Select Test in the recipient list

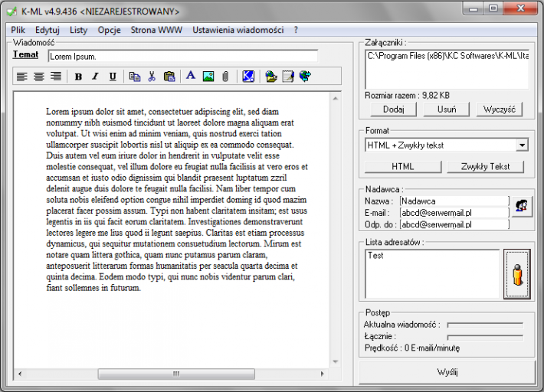click(x=375, y=256)
